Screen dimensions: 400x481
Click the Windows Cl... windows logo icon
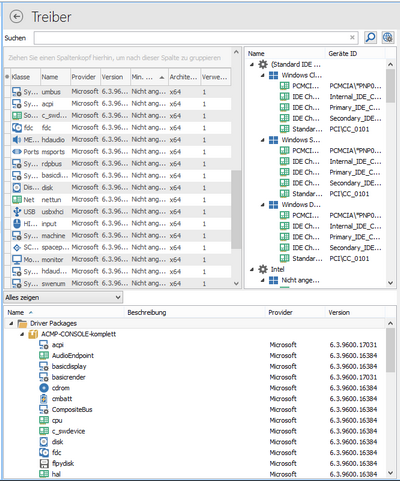point(273,75)
